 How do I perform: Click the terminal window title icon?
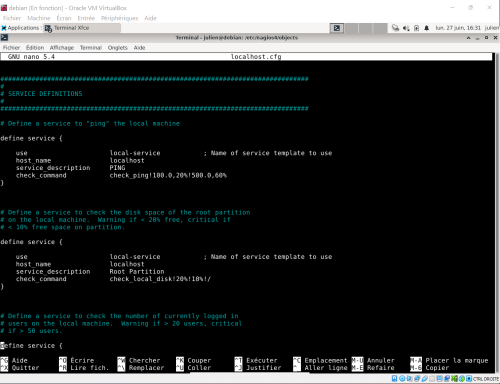4,38
